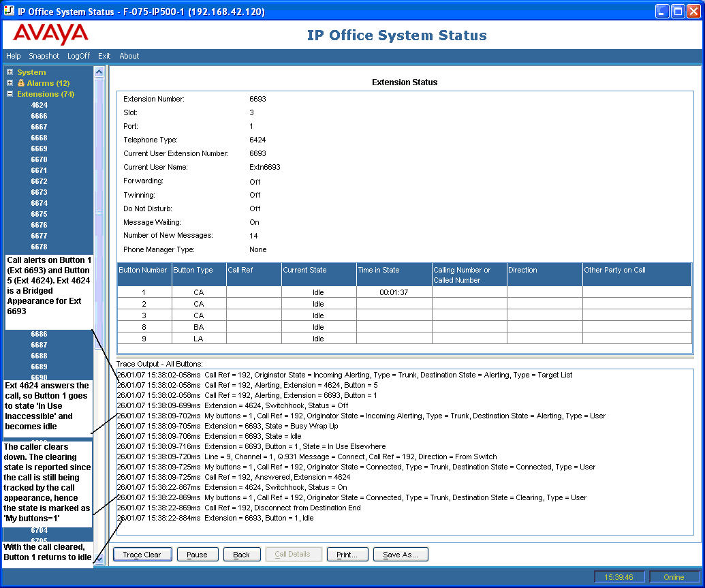This screenshot has height=588, width=705.
Task: Click the Save As... button
Action: [x=400, y=554]
